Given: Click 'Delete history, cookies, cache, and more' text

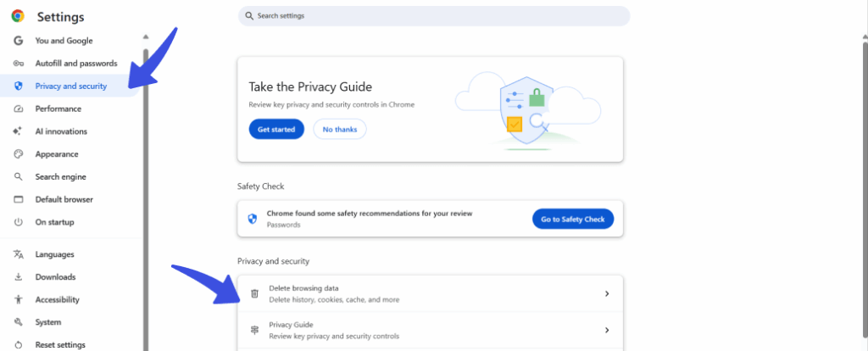Looking at the screenshot, I should pyautogui.click(x=334, y=299).
